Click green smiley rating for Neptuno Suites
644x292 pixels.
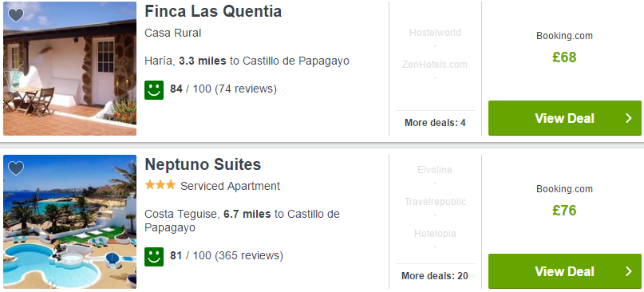pyautogui.click(x=154, y=257)
